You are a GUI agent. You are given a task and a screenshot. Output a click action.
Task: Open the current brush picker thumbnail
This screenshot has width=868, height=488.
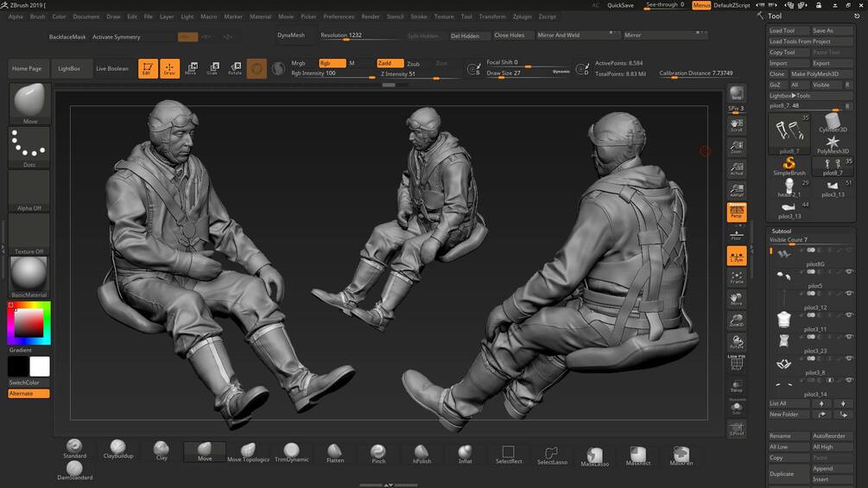(29, 102)
